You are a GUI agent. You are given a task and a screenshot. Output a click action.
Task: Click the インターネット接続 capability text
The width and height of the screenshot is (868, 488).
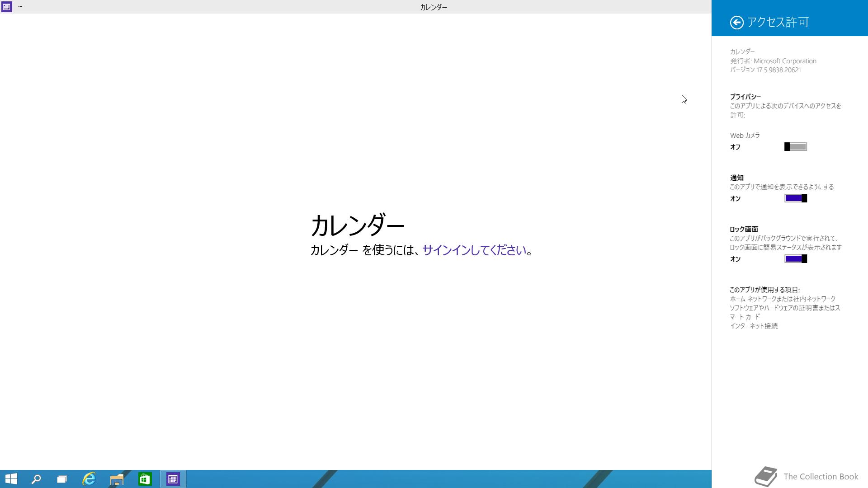click(x=754, y=326)
